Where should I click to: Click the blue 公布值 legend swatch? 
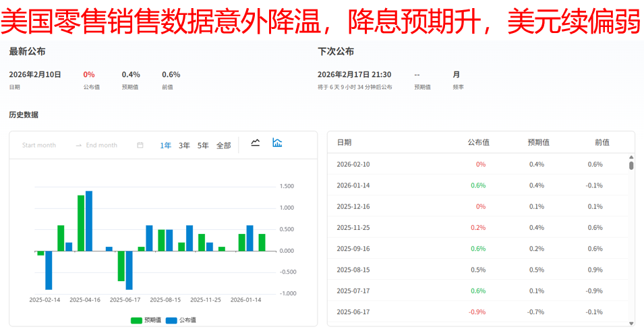[171, 320]
